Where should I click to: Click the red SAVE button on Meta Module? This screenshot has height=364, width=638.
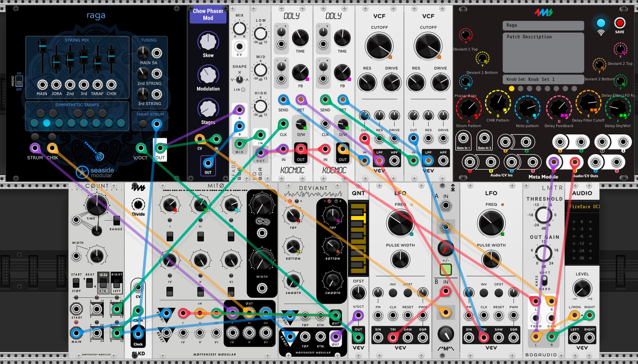coord(619,23)
